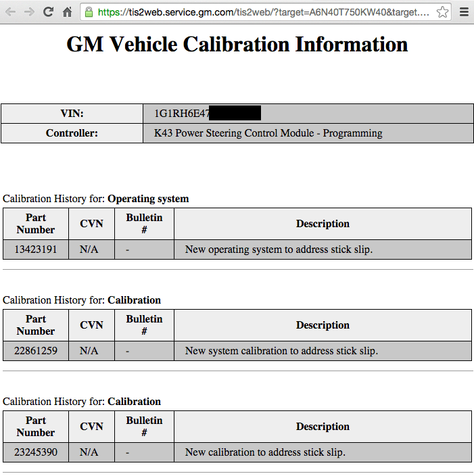Open the browser hamburger menu
This screenshot has width=474, height=476.
point(464,12)
